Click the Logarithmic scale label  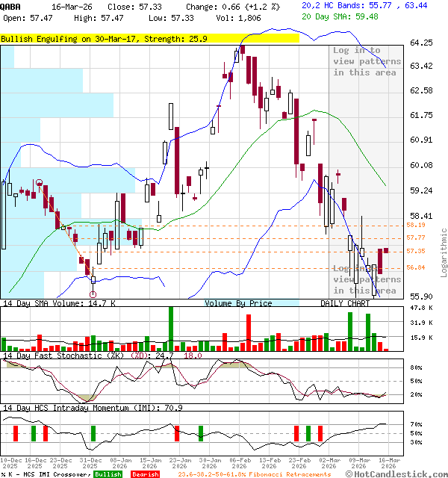pyautogui.click(x=444, y=252)
